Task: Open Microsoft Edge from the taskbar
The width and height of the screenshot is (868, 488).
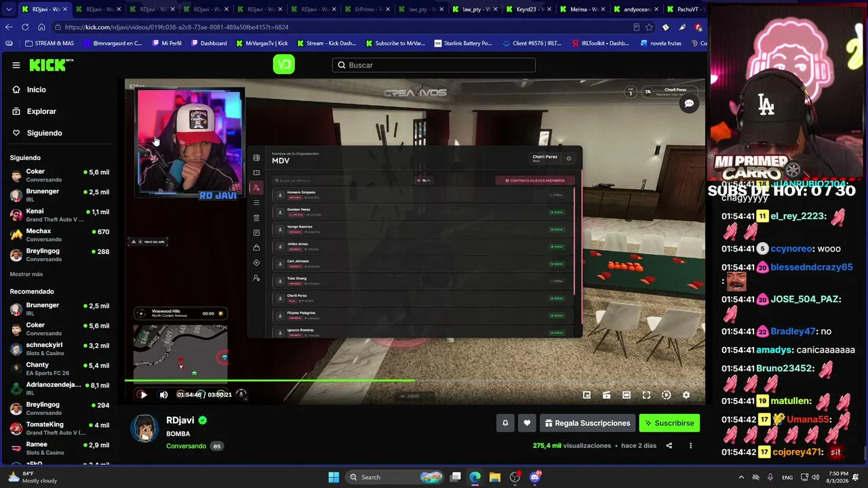Action: point(475,477)
